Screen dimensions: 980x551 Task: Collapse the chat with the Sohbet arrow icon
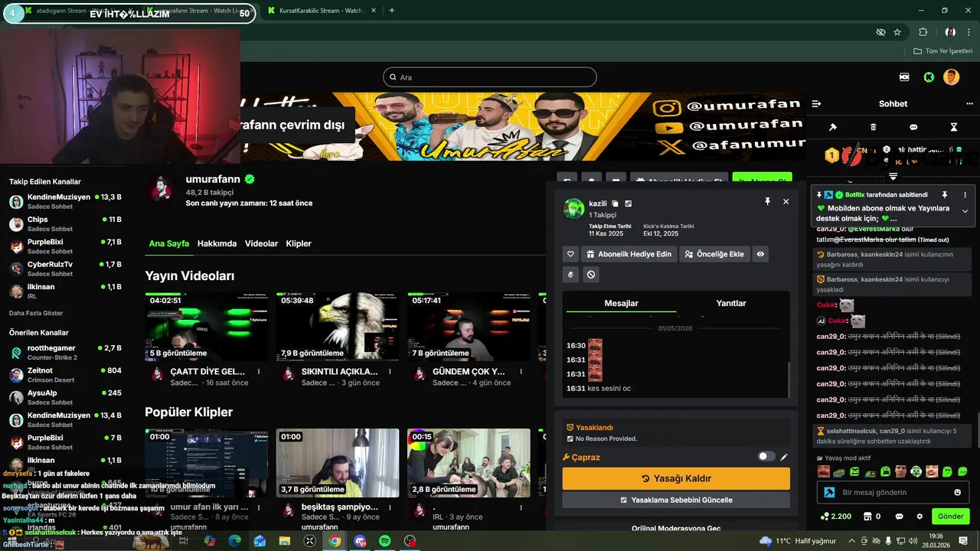(x=816, y=103)
